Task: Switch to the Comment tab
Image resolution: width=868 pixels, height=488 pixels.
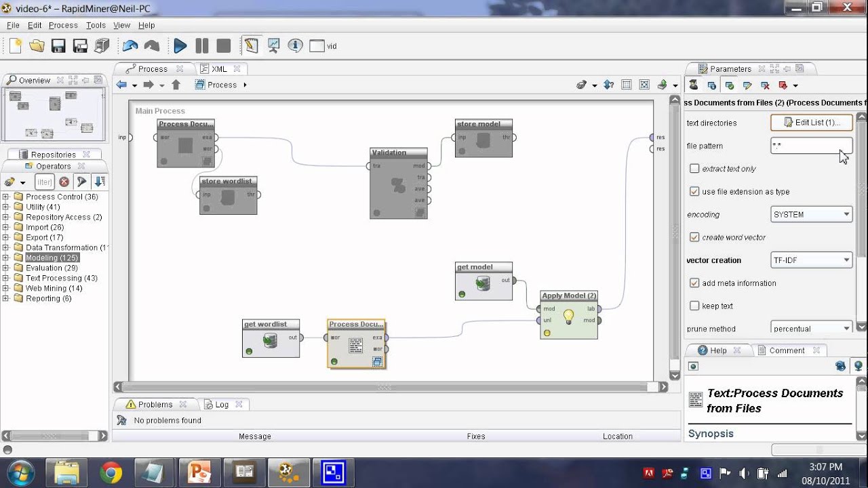Action: tap(787, 350)
